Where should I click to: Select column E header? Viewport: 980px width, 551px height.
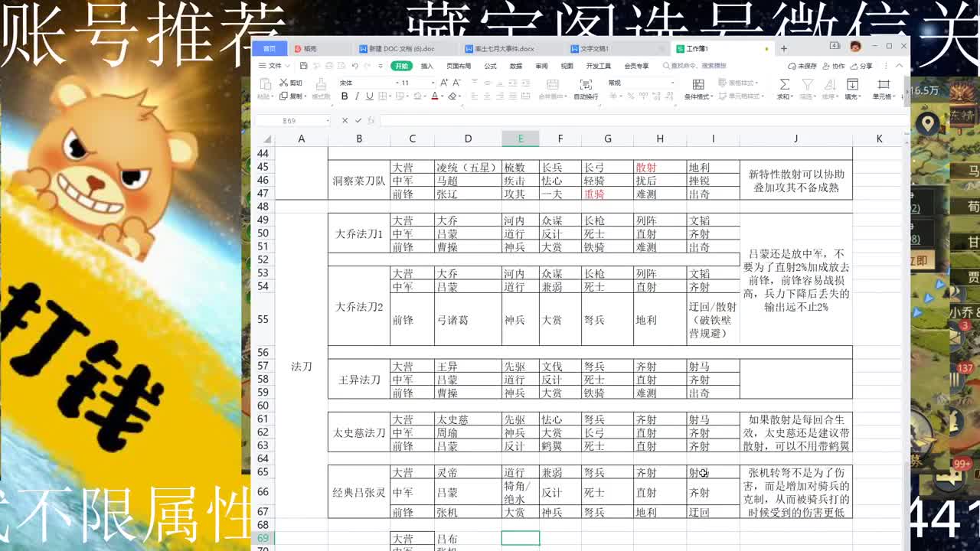[521, 139]
